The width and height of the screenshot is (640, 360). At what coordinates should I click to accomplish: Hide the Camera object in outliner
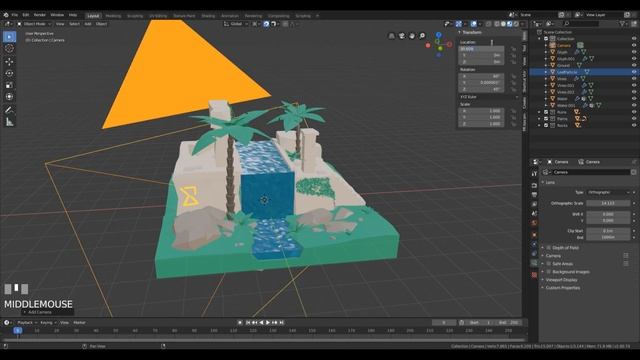tap(634, 45)
